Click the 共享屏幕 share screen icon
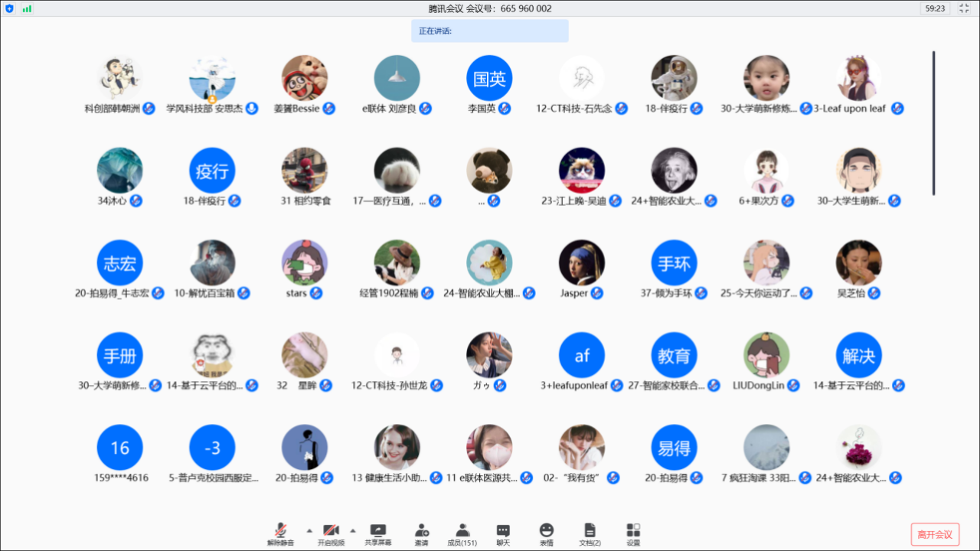This screenshot has height=551, width=980. [x=377, y=533]
